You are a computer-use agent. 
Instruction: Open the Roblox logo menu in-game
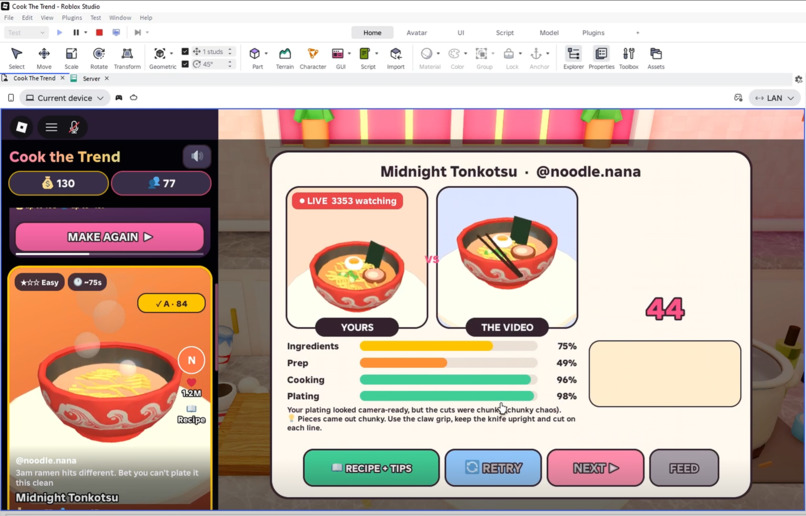(x=22, y=127)
